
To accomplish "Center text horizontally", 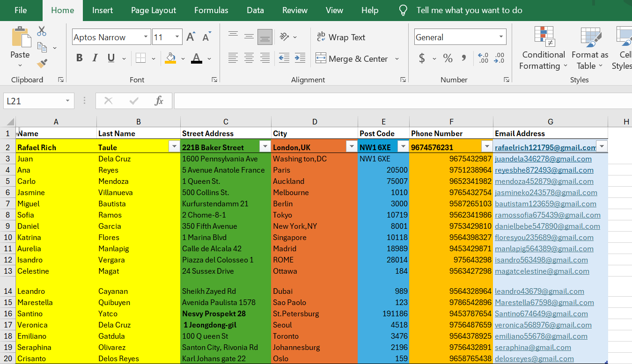I will [x=249, y=58].
